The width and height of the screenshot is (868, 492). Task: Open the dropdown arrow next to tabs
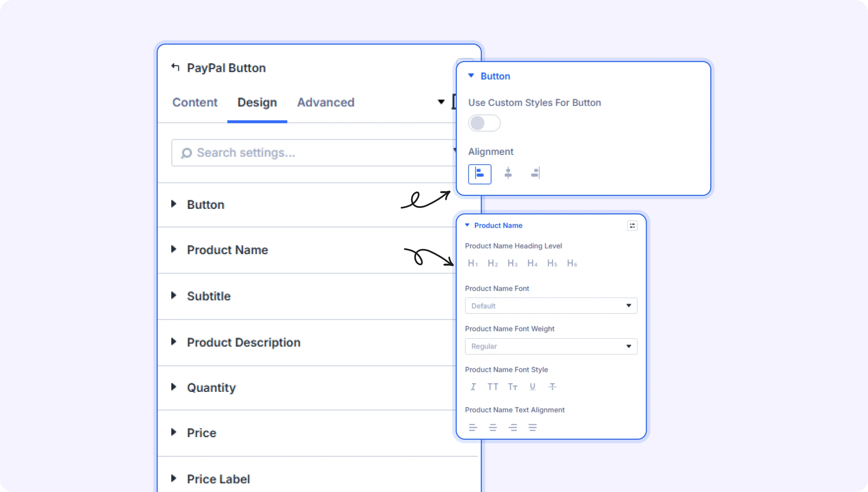coord(441,102)
